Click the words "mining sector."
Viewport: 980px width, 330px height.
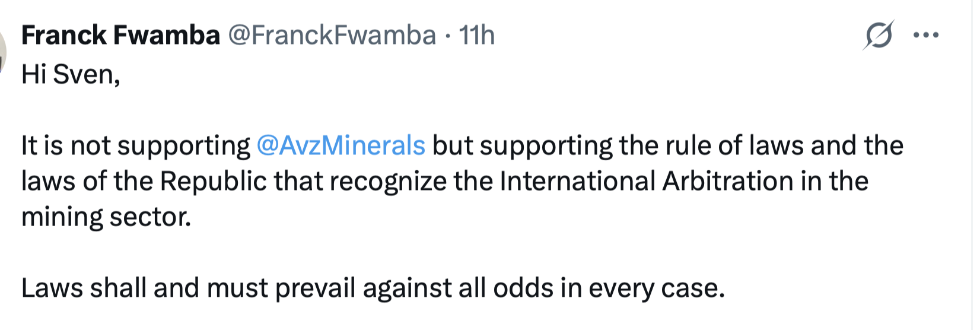coord(106,217)
